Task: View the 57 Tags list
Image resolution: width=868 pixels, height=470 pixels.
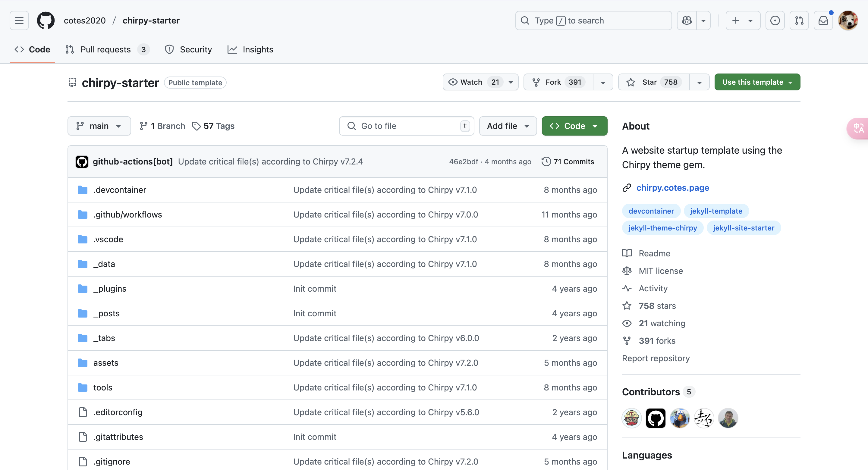Action: [213, 126]
